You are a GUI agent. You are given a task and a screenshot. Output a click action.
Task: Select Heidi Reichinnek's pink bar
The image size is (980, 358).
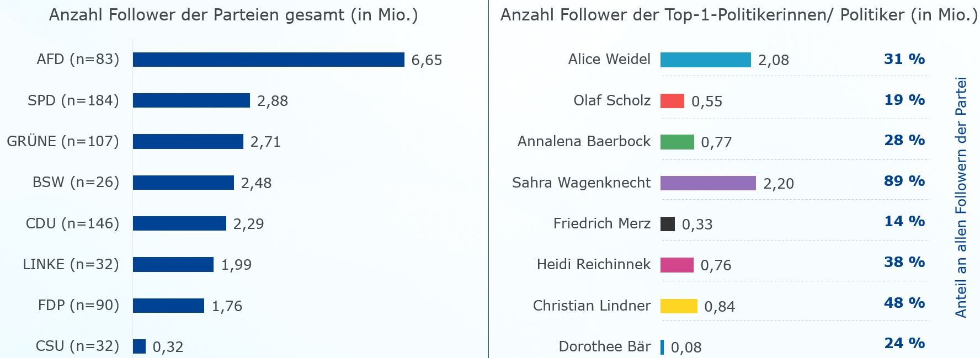pyautogui.click(x=677, y=265)
